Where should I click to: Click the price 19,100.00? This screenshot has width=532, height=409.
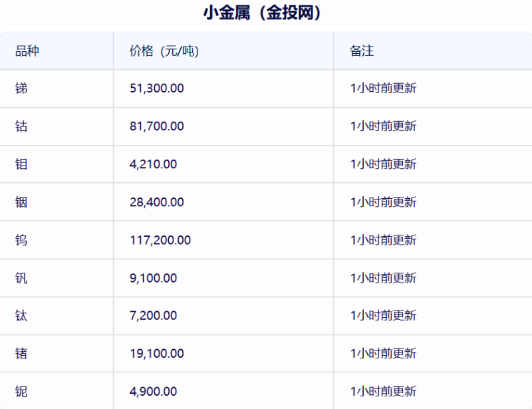pyautogui.click(x=157, y=354)
